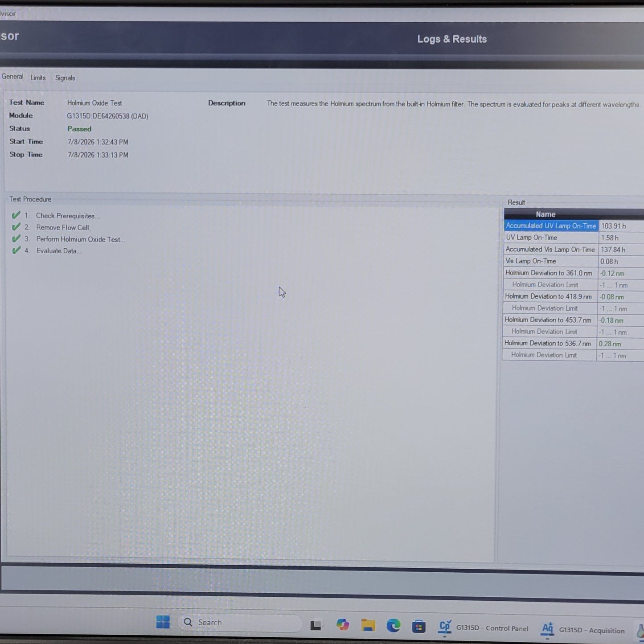Select Accumulated Vis Lamp On-Time row

(x=574, y=250)
